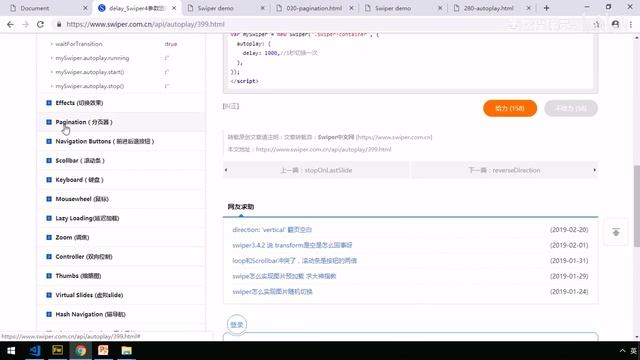
Task: Expand the Thumbs section plus icon
Action: [x=49, y=276]
